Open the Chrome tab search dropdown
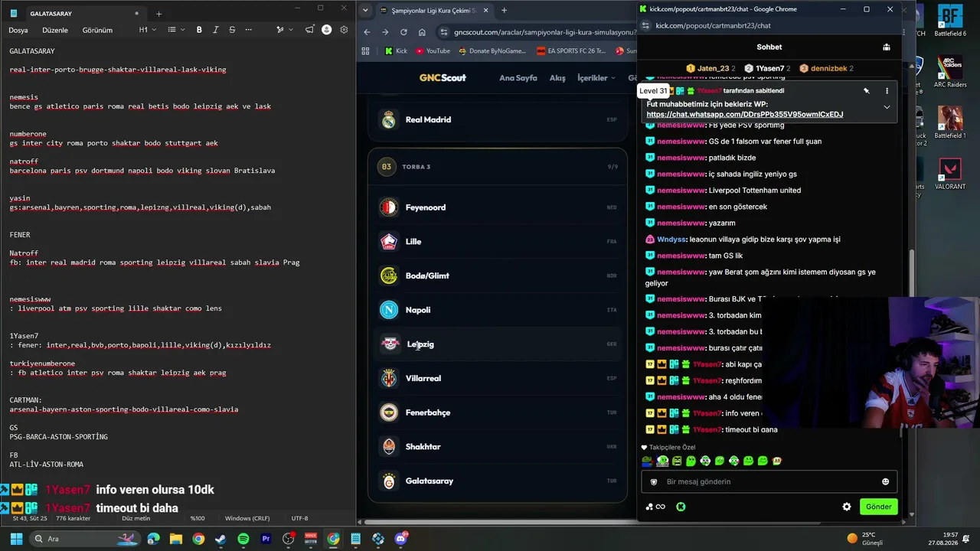This screenshot has width=980, height=551. coord(365,11)
